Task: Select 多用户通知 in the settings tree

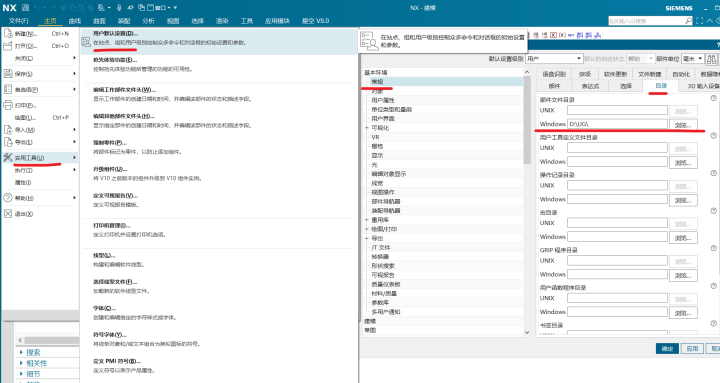Action: (x=386, y=312)
